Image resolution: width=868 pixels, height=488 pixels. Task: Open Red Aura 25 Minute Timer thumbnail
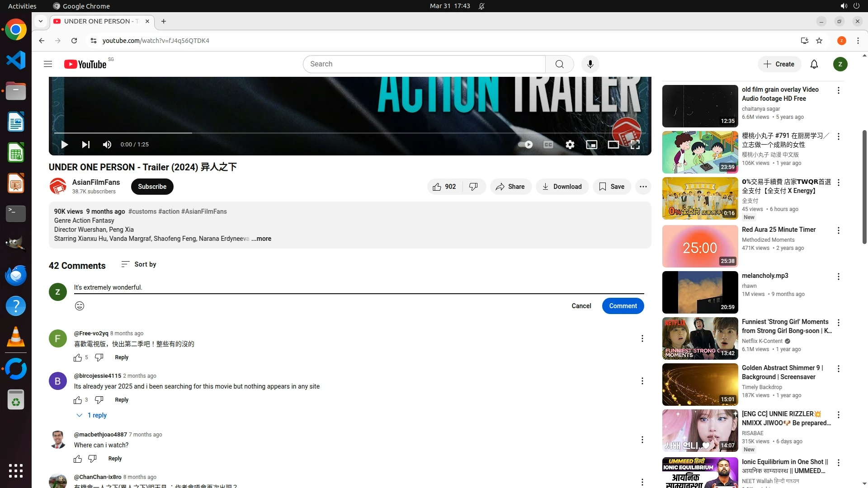tap(700, 247)
